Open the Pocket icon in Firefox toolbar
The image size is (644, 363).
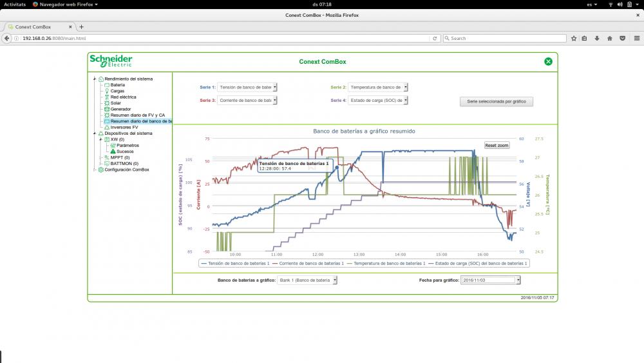pos(623,38)
